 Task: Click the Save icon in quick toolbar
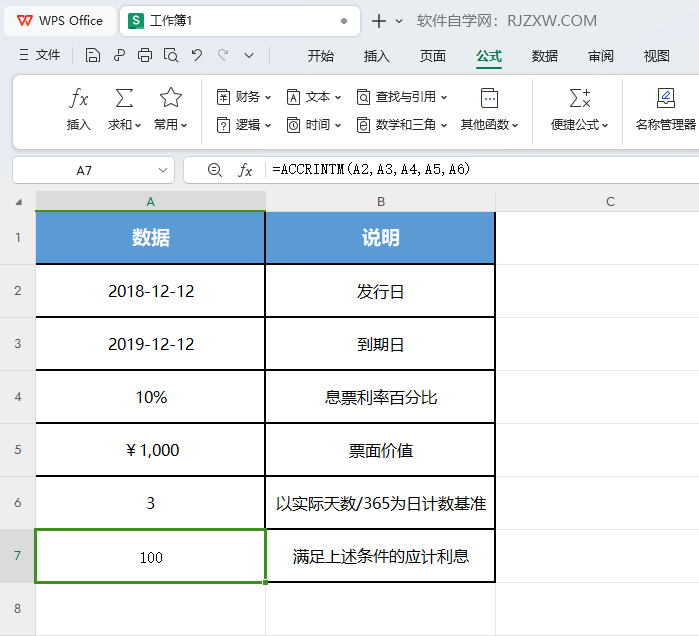92,55
